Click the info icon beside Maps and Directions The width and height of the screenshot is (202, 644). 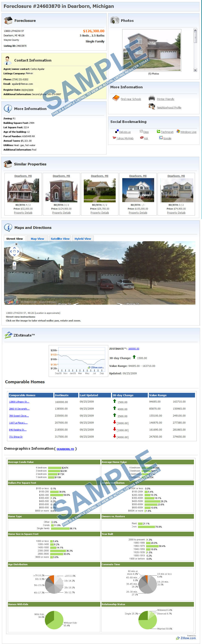(8, 227)
